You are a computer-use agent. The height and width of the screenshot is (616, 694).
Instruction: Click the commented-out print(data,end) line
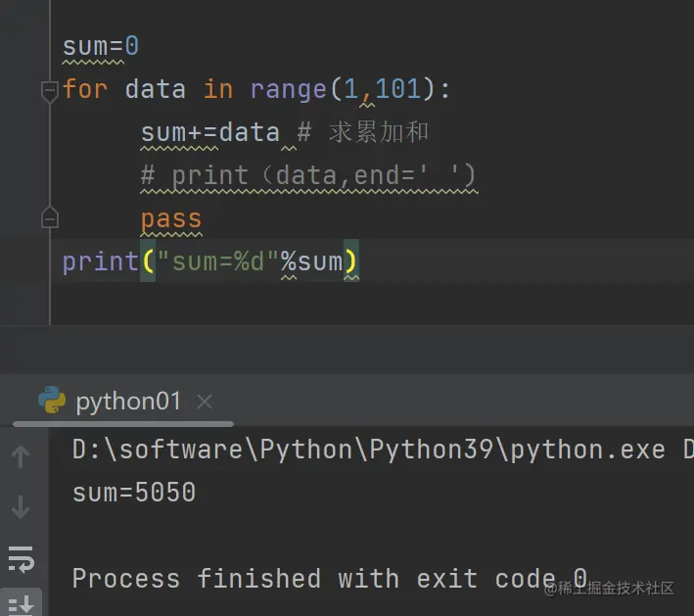pos(308,175)
